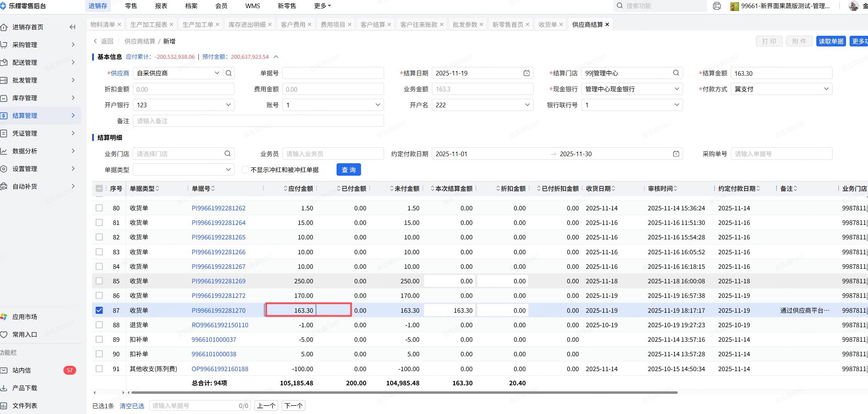868x414 pixels.
Task: Click the 查询 button
Action: tap(348, 170)
